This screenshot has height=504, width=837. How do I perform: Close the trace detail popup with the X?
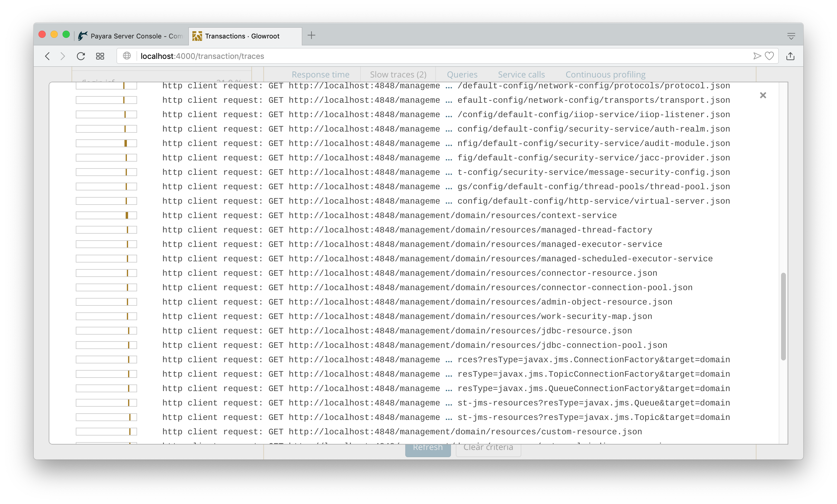click(763, 96)
